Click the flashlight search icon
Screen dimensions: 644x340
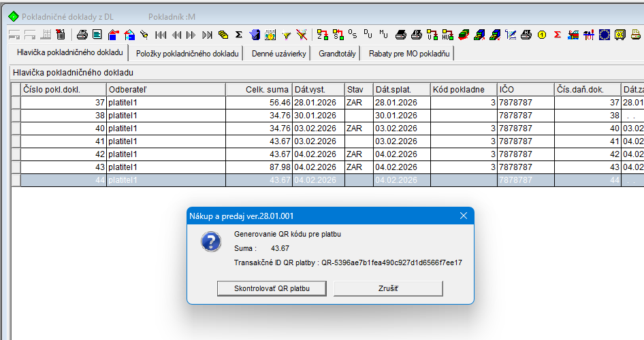144,34
